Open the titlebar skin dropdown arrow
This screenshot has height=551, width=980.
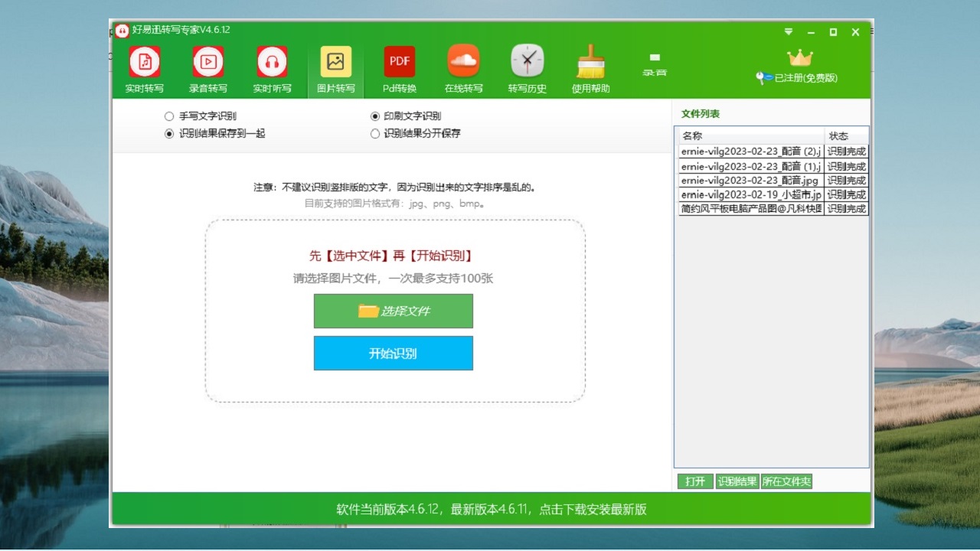pyautogui.click(x=788, y=32)
